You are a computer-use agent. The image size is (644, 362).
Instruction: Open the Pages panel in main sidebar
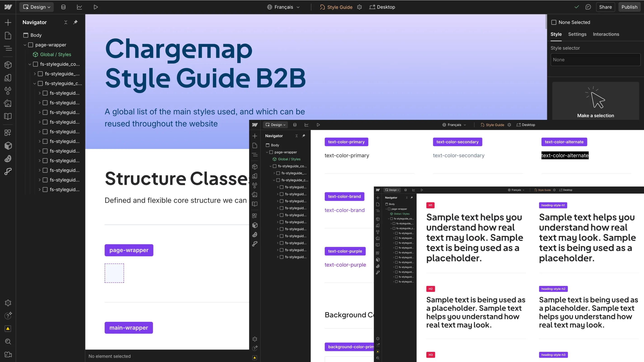tap(8, 35)
